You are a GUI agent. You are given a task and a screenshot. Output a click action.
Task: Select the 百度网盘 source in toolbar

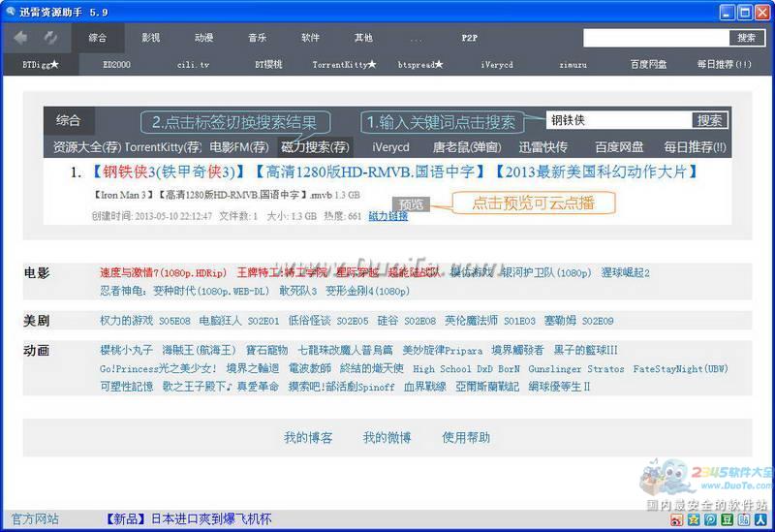tap(648, 64)
